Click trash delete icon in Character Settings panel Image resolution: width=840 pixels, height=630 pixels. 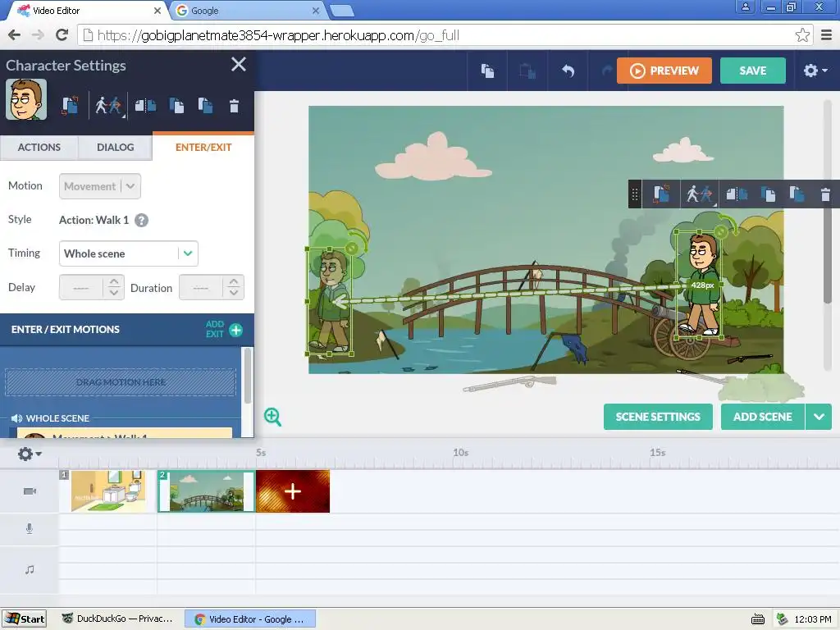tap(234, 106)
